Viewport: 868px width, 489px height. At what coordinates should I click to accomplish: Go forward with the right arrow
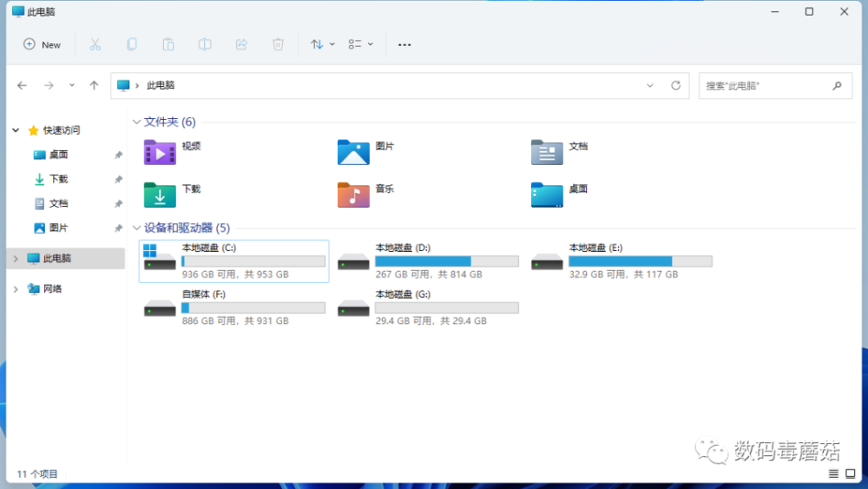coord(49,85)
